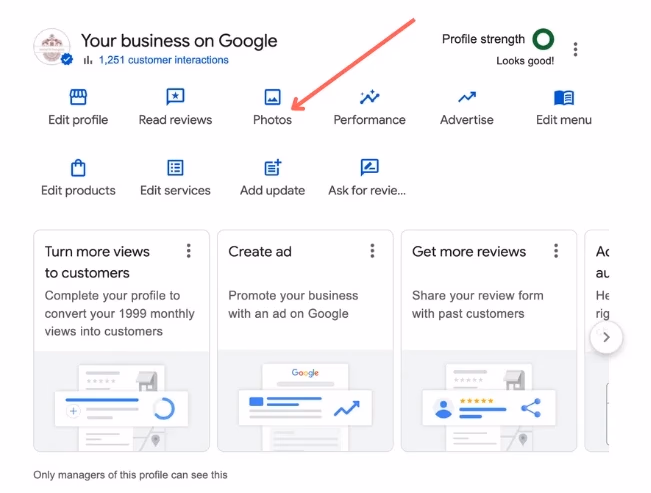
Task: Select the Performance label
Action: (370, 120)
